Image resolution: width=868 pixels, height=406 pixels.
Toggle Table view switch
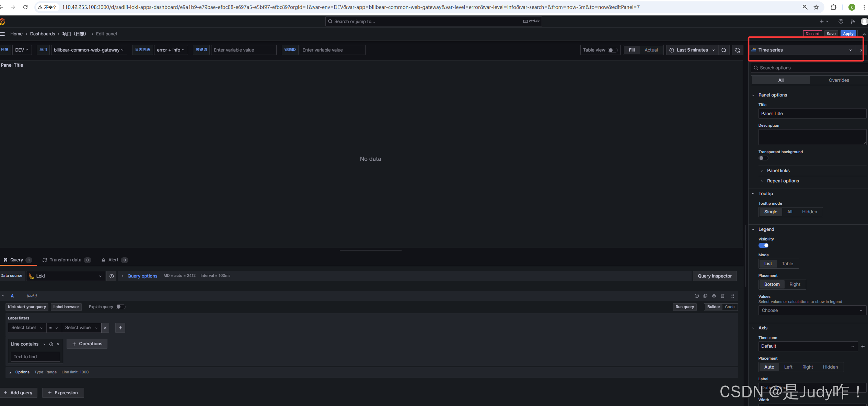[x=612, y=50]
